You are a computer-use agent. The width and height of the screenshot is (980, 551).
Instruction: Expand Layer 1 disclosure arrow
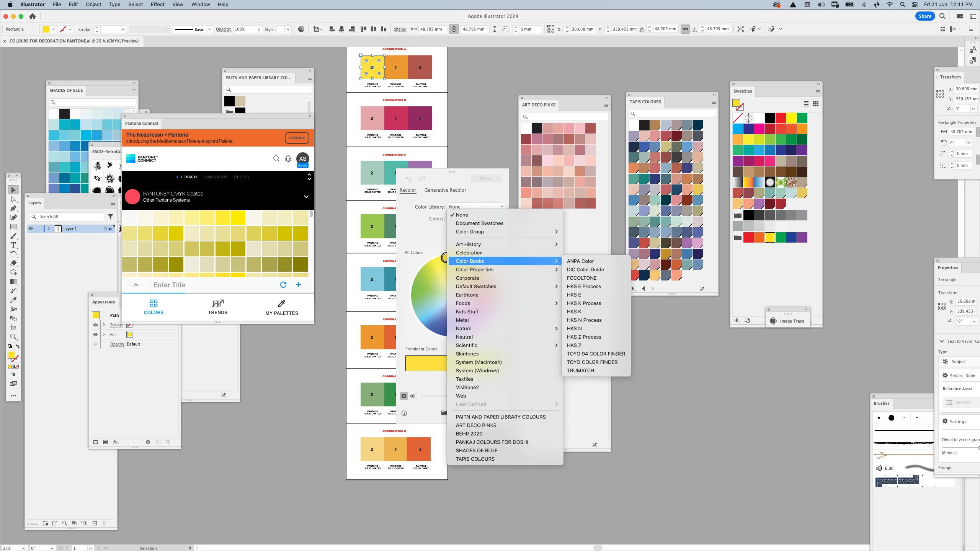(49, 229)
